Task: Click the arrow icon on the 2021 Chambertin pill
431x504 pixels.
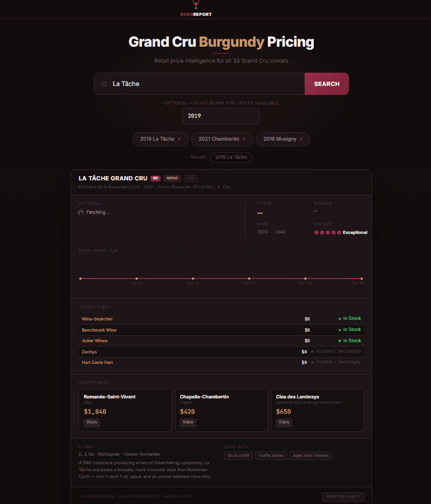Action: pyautogui.click(x=243, y=138)
